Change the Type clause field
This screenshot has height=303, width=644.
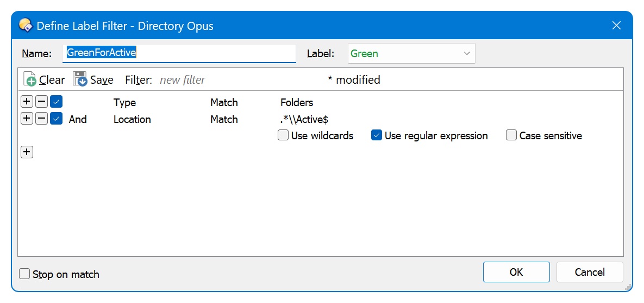click(124, 102)
